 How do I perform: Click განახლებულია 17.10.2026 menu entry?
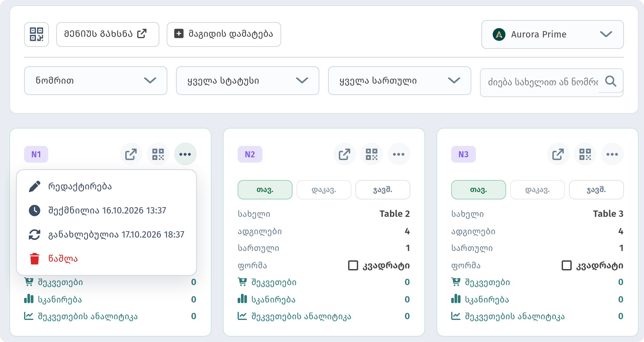[x=106, y=235]
